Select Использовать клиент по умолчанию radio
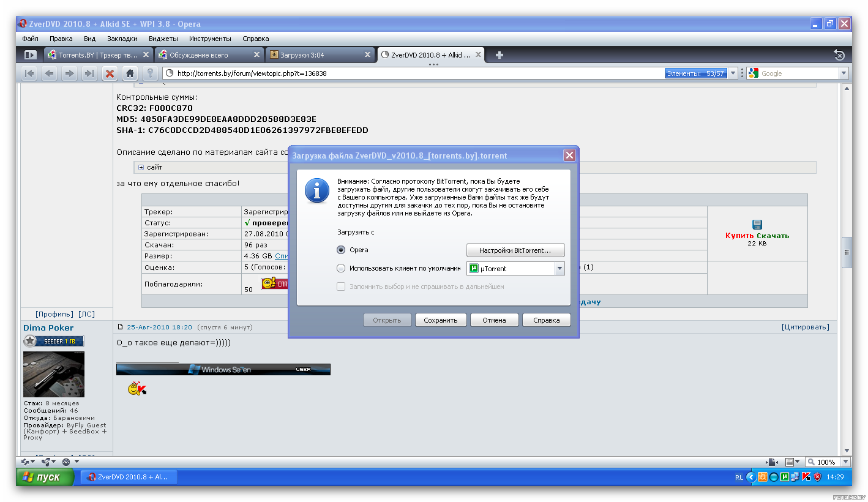Viewport: 868px width, 502px height. point(341,268)
